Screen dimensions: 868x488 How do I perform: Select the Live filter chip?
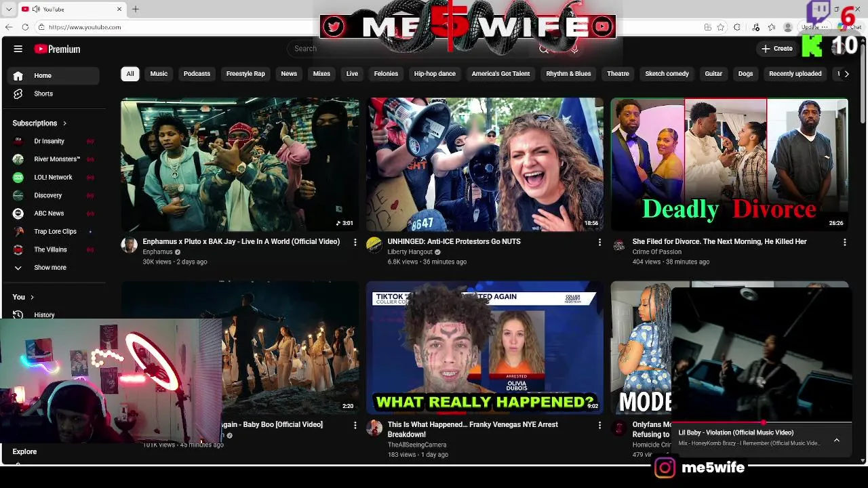point(352,74)
